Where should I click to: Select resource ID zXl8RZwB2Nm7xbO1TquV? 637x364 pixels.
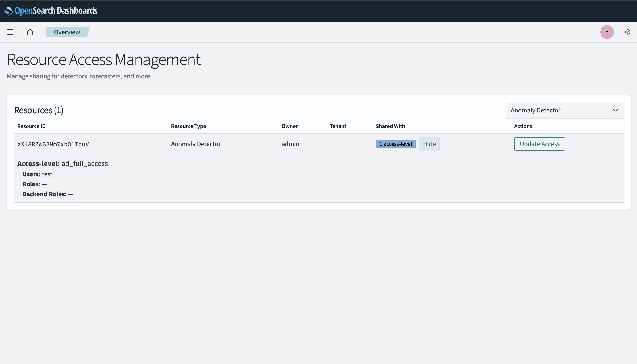click(x=53, y=144)
